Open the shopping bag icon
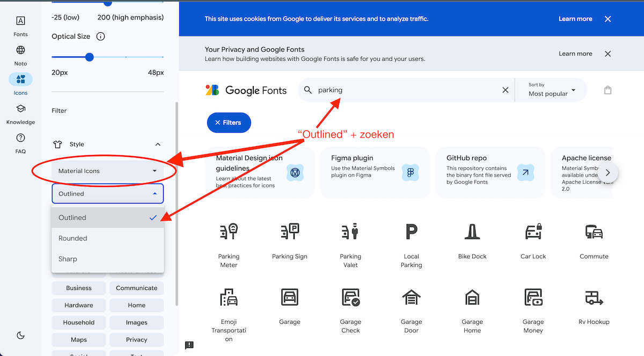This screenshot has width=644, height=356. (x=608, y=90)
